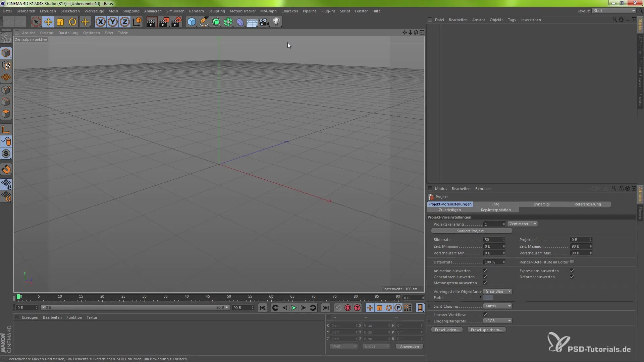Toggle Motionsystem auswerten checkbox
Viewport: 644px width, 362px height.
click(485, 283)
